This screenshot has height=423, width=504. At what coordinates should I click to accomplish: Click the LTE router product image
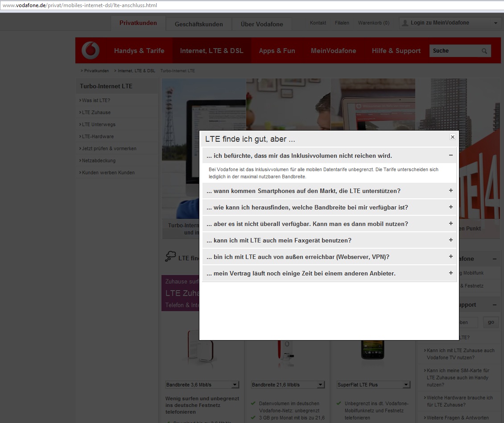(x=201, y=347)
